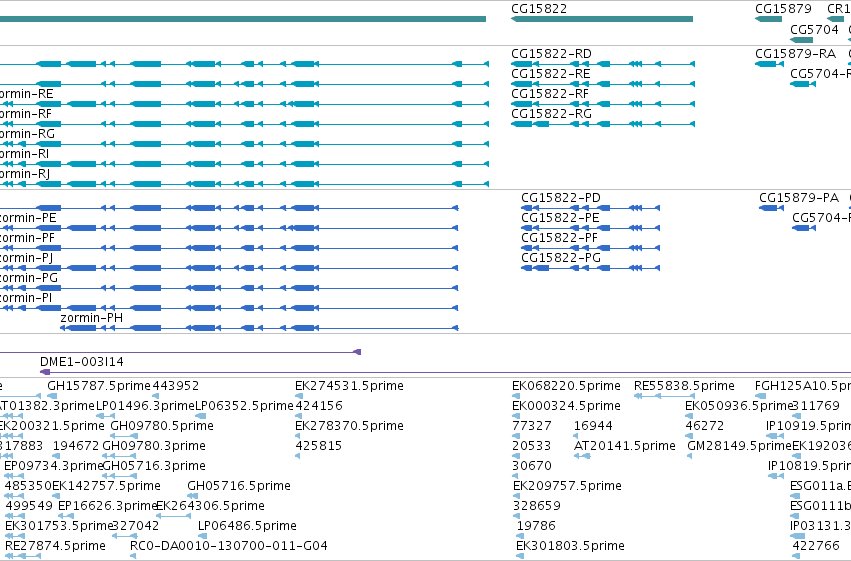Select EST EK050936.5prime
The image size is (851, 561).
pyautogui.click(x=739, y=406)
